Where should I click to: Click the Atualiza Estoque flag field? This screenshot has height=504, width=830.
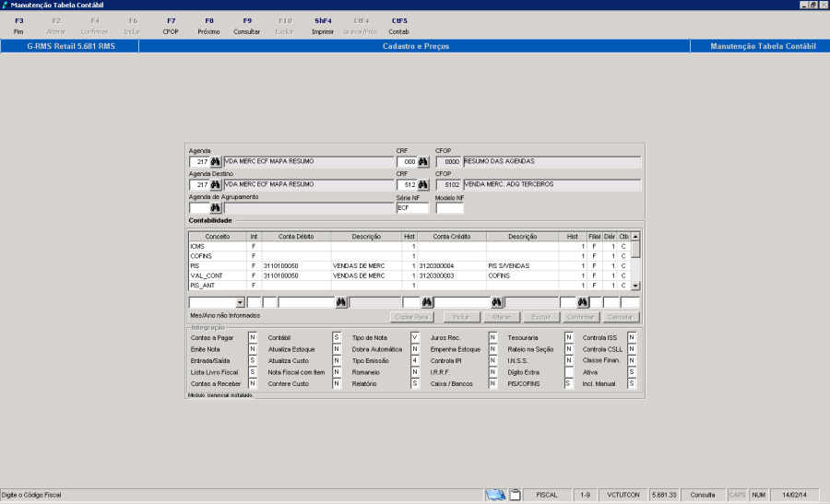tap(337, 349)
